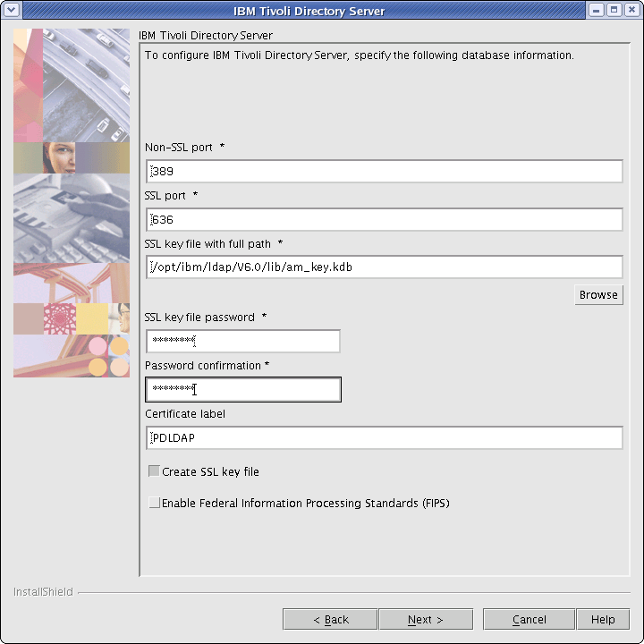The width and height of the screenshot is (644, 644).
Task: Go back with the Back button
Action: 330,619
